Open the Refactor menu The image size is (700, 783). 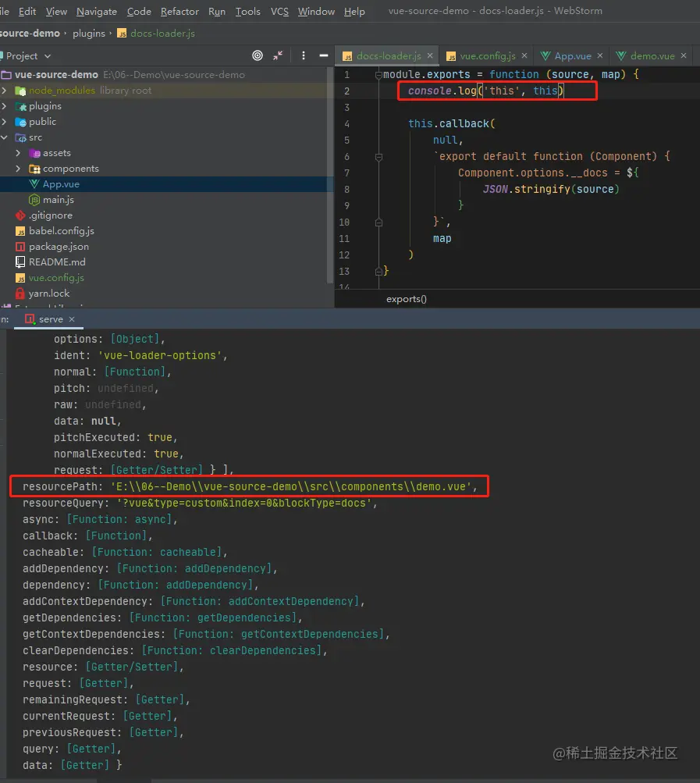(179, 11)
